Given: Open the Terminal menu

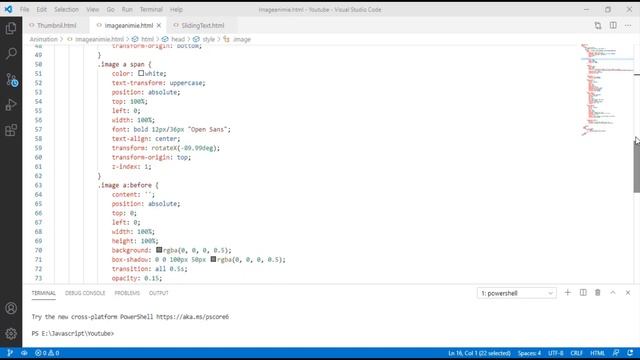Looking at the screenshot, I should coord(151,9).
